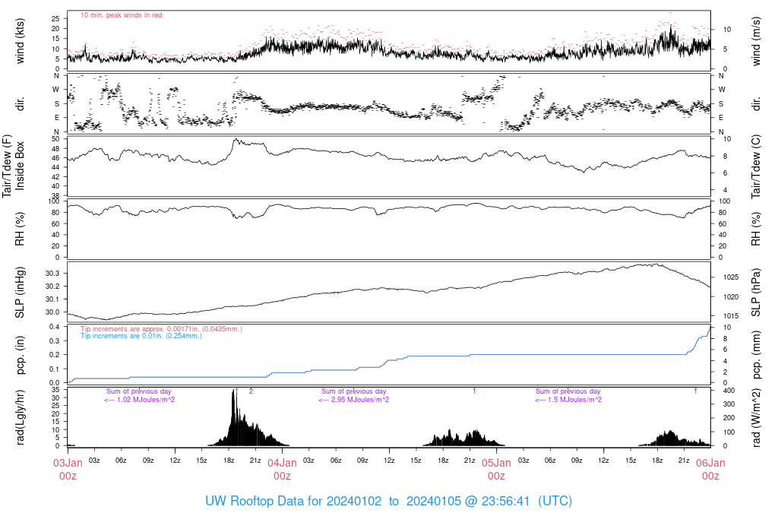
Task: Select the '04Jan' date label
Action: tap(283, 463)
